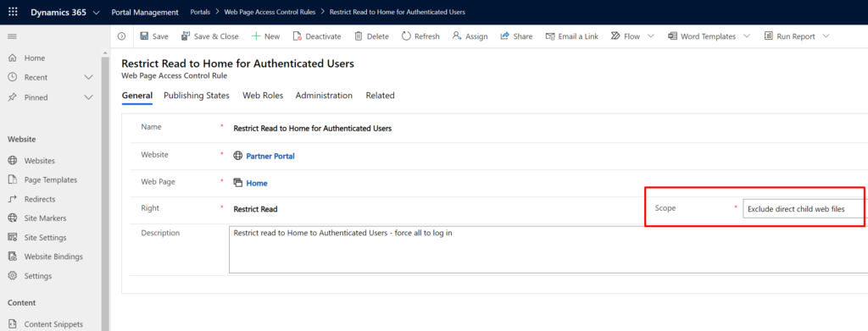Image resolution: width=868 pixels, height=331 pixels.
Task: Click the Name field value
Action: (313, 128)
